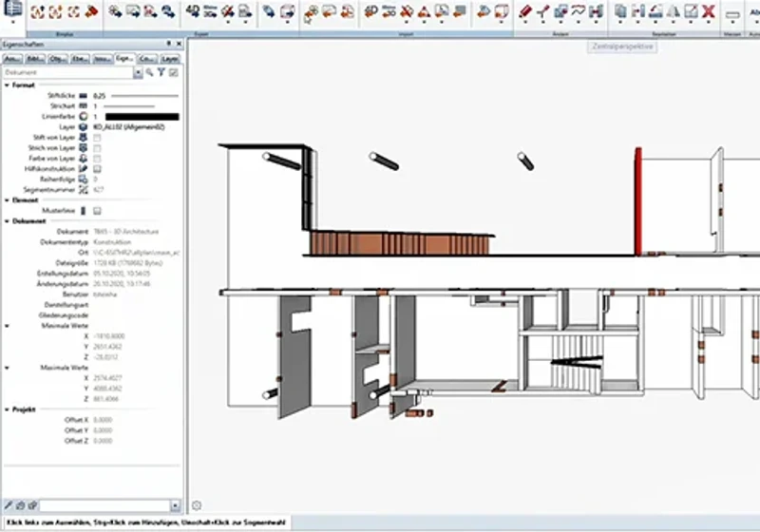Click the Linienfarbe color wheel icon
Viewport: 760px width, 532px height.
point(84,116)
